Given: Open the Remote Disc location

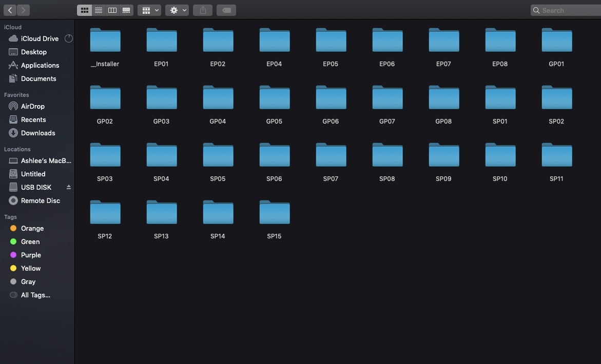Looking at the screenshot, I should 40,200.
